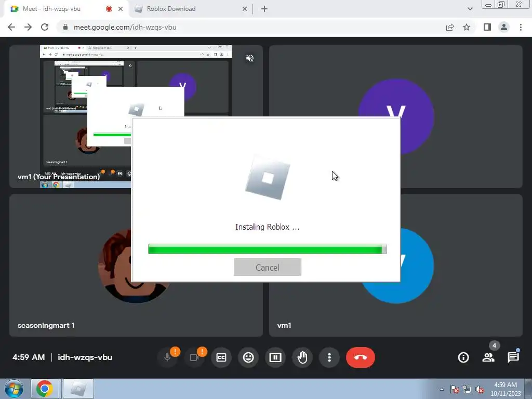
Task: Open the Chrome profile avatar
Action: (504, 27)
